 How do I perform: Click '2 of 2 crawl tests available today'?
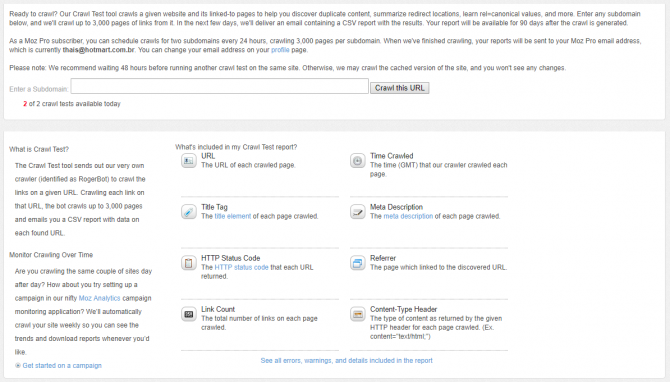pos(72,104)
